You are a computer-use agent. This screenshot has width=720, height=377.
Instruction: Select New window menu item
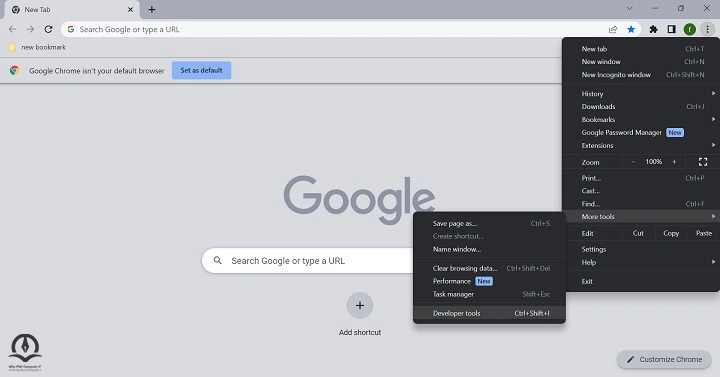point(641,62)
